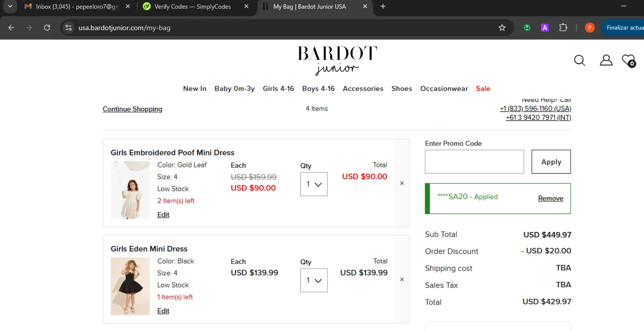Open the account profile icon

click(606, 60)
